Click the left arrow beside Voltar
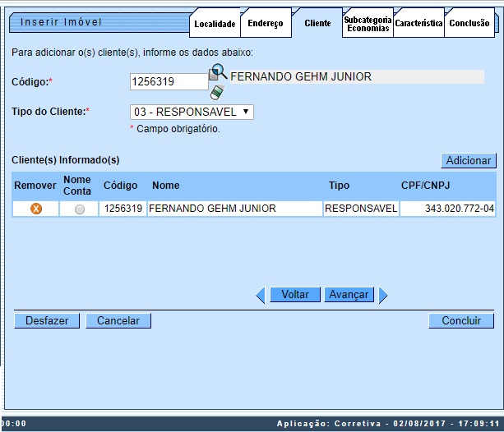This screenshot has height=432, width=504. click(261, 295)
